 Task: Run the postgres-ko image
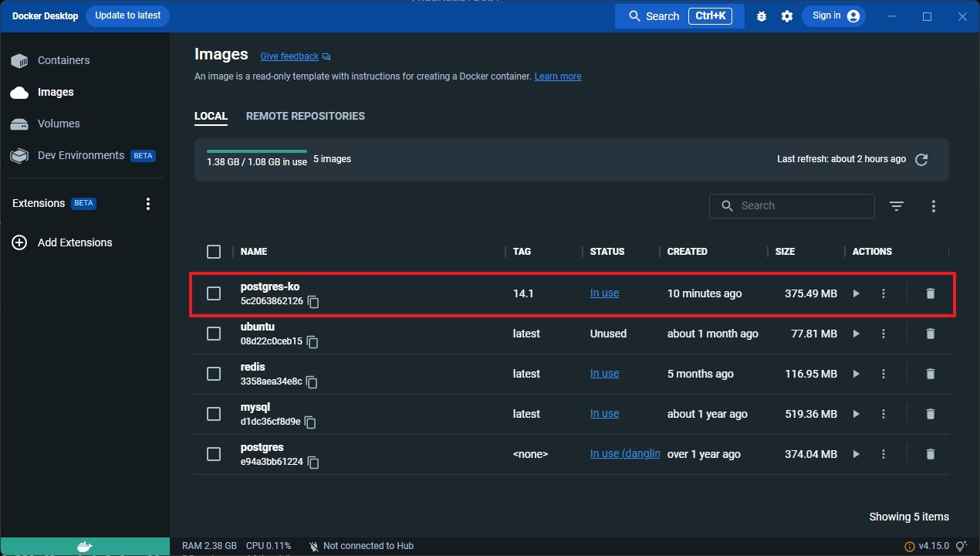856,293
